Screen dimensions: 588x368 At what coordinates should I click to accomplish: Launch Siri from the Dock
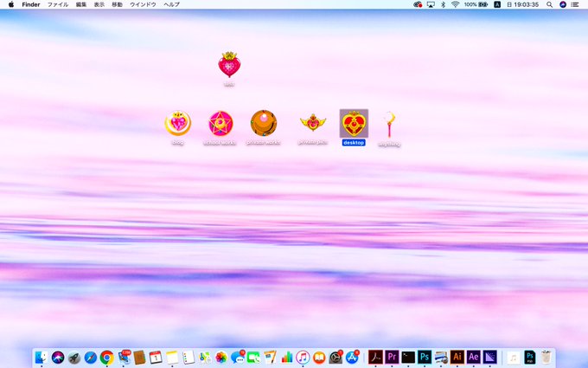(58, 357)
